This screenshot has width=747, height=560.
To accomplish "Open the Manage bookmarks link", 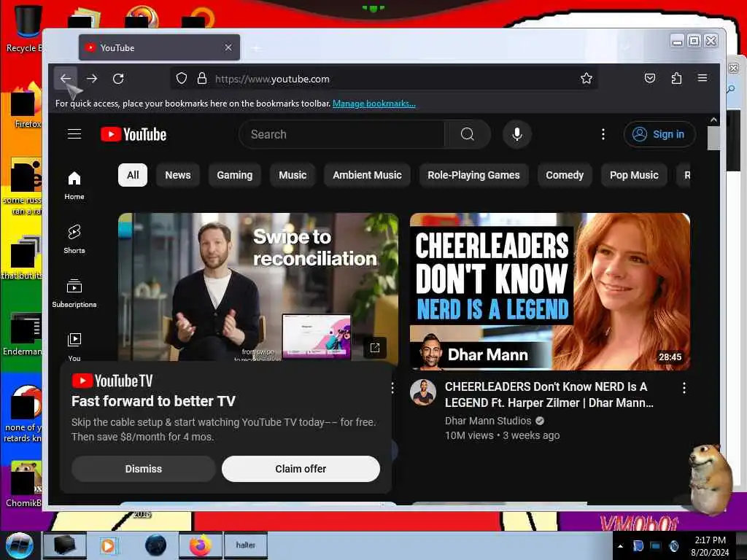I will (374, 104).
